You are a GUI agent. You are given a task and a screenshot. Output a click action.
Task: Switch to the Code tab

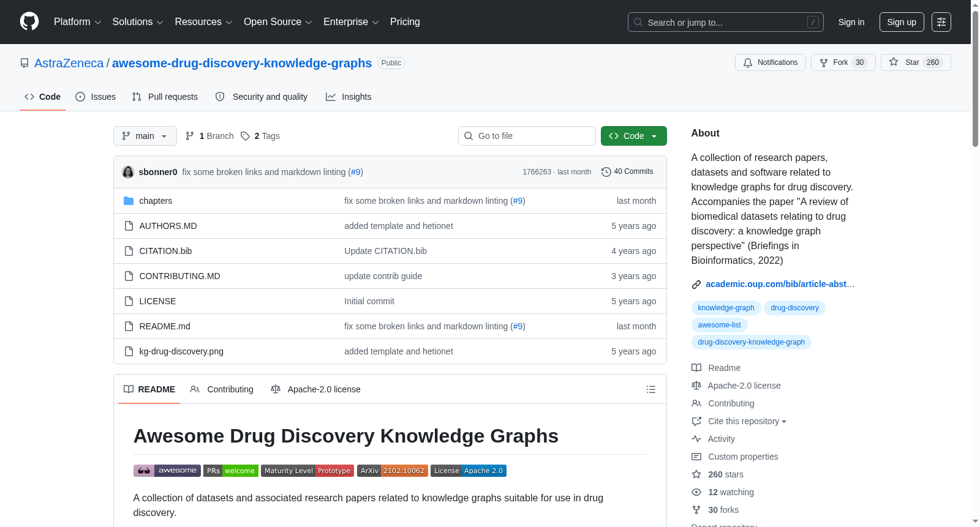point(43,97)
